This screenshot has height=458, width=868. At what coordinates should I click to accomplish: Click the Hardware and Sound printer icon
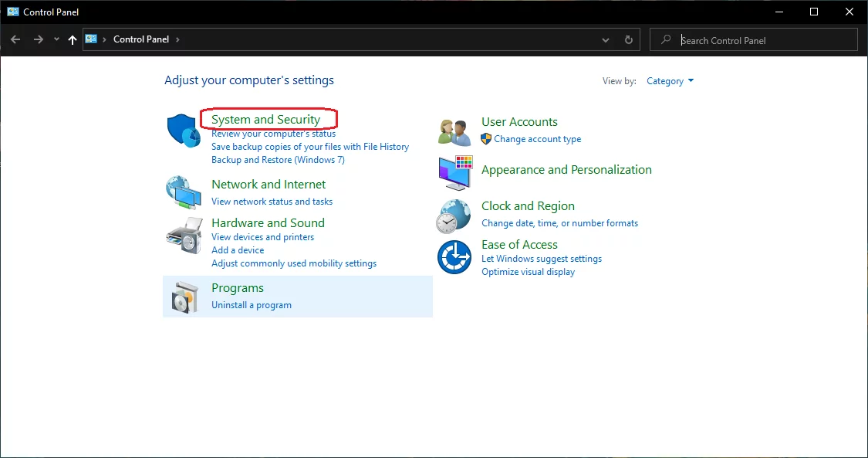184,236
